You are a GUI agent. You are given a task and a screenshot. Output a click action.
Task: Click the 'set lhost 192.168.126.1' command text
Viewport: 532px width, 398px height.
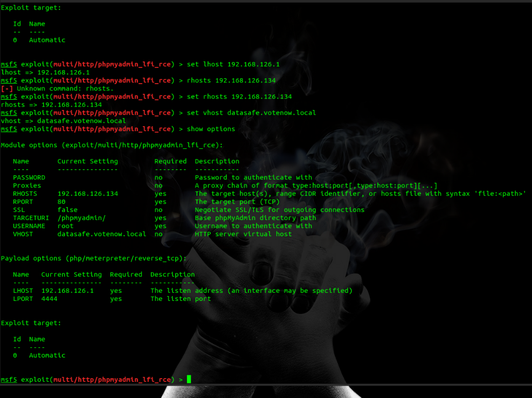coord(233,64)
